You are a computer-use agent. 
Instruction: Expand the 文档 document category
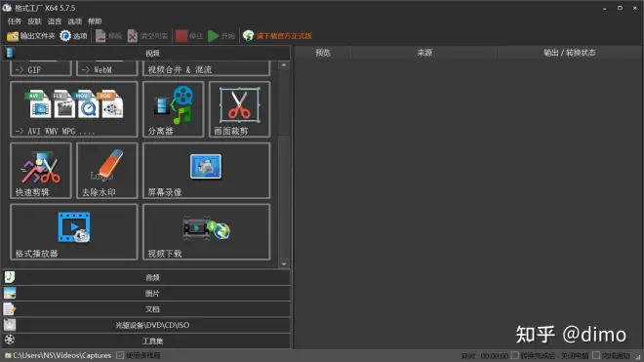point(146,309)
